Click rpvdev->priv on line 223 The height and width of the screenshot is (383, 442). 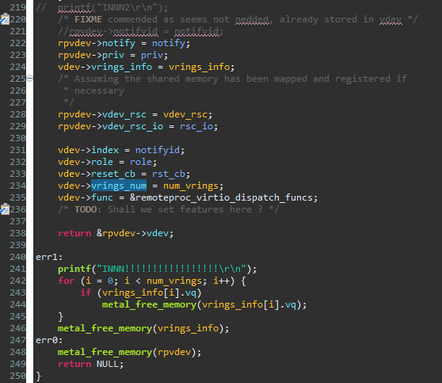(91, 55)
